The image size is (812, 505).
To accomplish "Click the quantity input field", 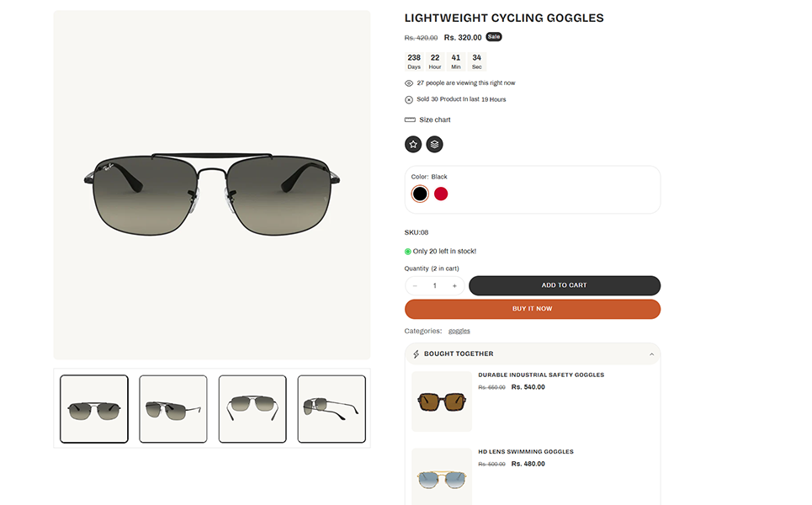I will [434, 285].
